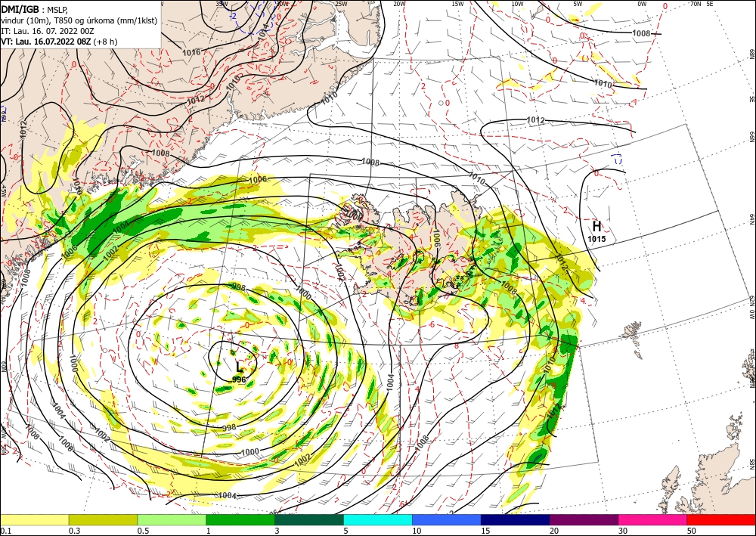Click the '15' legend scale label
The width and height of the screenshot is (756, 536).
pyautogui.click(x=485, y=531)
